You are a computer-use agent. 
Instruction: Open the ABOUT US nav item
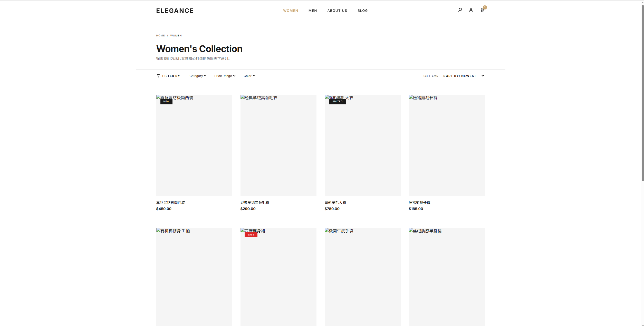pyautogui.click(x=337, y=11)
